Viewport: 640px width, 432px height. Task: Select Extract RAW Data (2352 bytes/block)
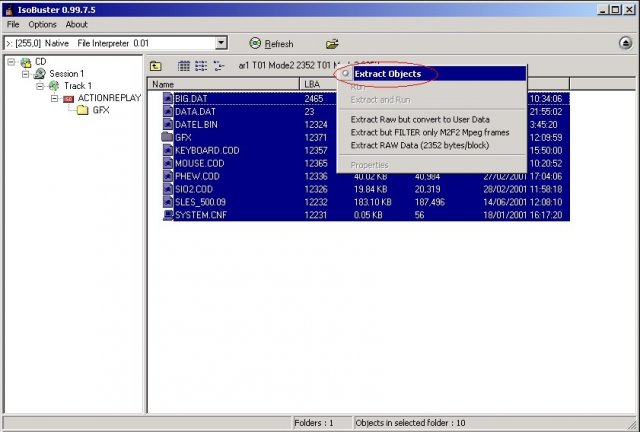coord(420,145)
